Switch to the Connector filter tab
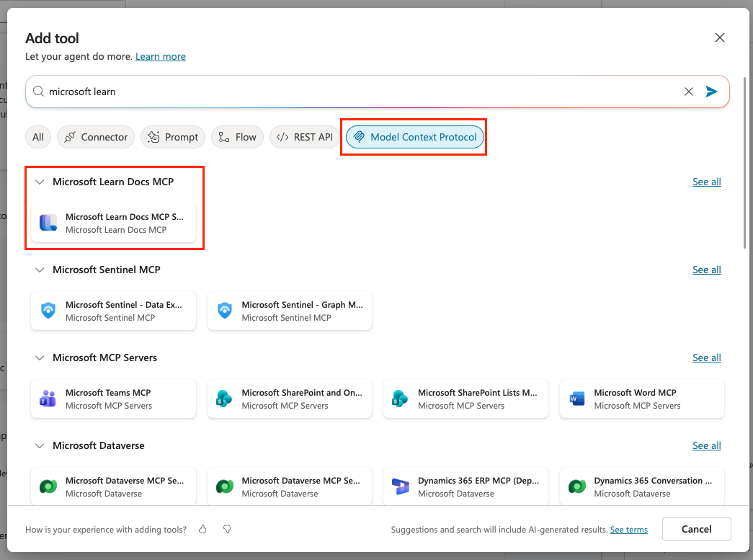 pyautogui.click(x=96, y=137)
